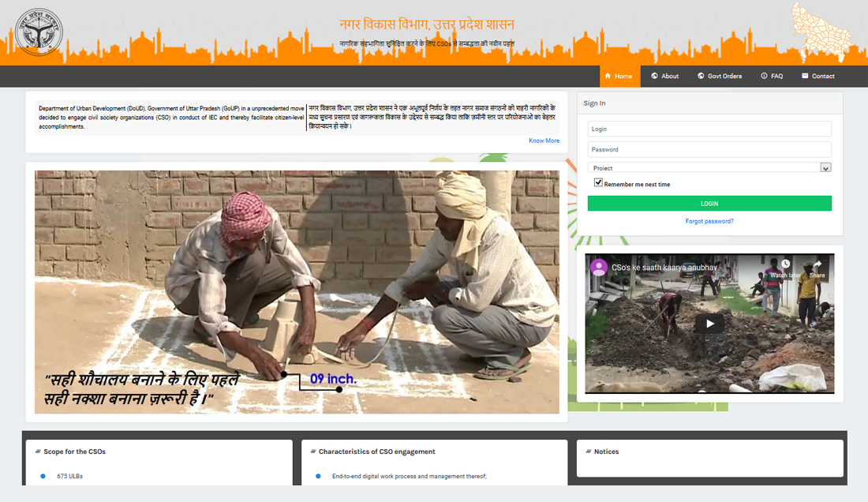Click the previous slide arrow on the carousel
The width and height of the screenshot is (868, 502).
[74, 292]
